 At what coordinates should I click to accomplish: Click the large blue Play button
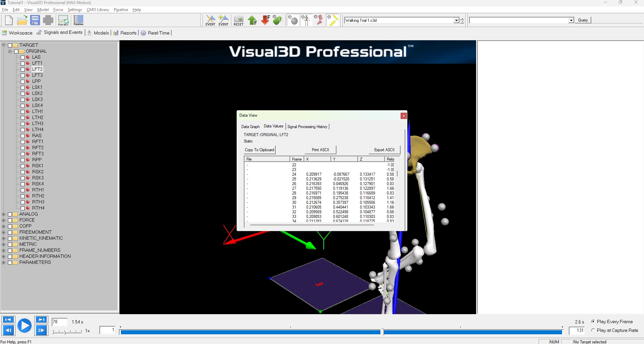[x=24, y=326]
